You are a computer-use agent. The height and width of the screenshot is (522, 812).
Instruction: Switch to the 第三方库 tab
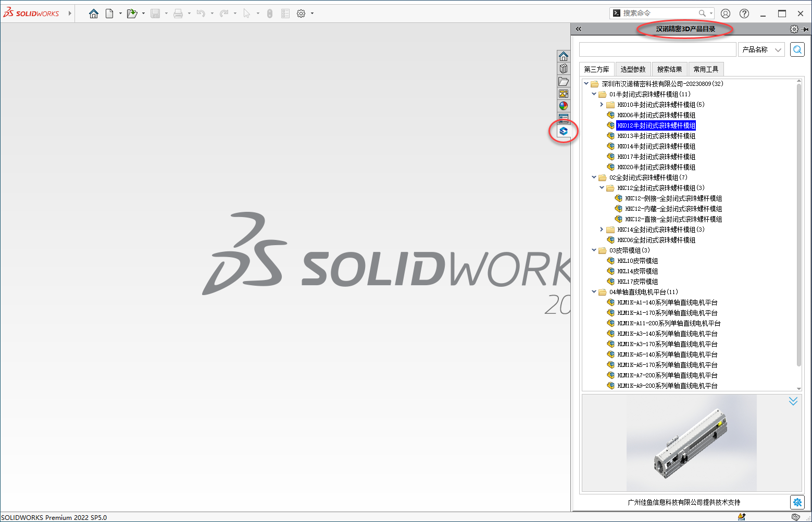click(596, 69)
